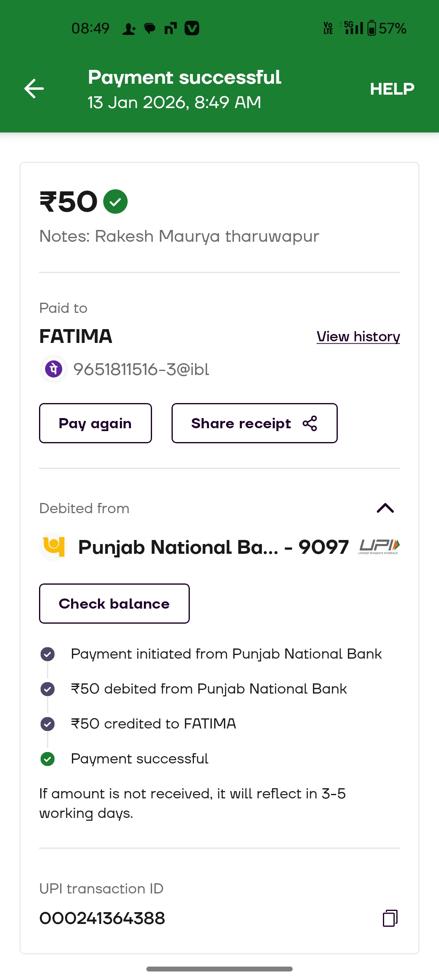This screenshot has height=980, width=439.
Task: Tap the green checkmark beside ₹50
Action: 115,202
